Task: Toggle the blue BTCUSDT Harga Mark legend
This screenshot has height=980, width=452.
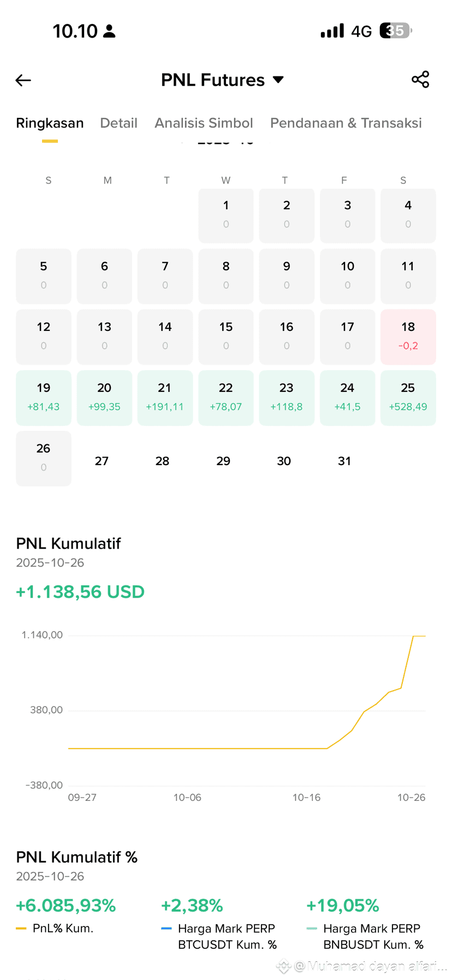Action: pos(219,936)
